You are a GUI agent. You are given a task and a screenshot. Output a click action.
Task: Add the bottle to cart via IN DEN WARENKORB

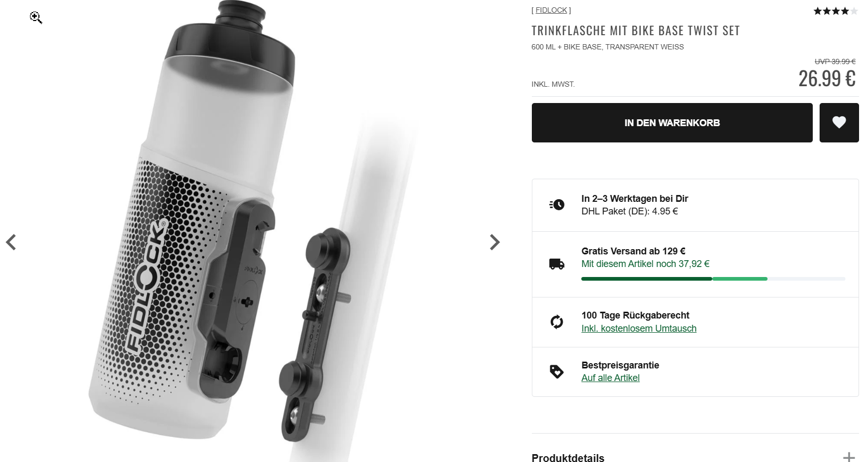tap(672, 122)
